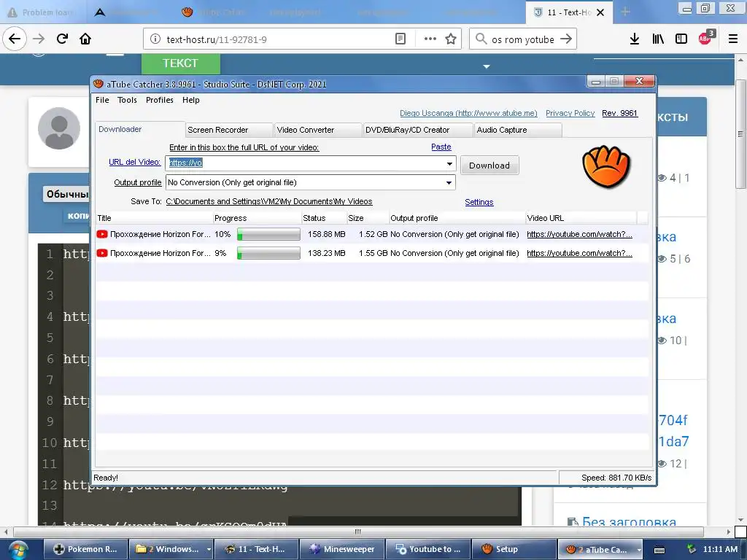Expand Windows Explorer taskbar group arrow
This screenshot has height=560, width=747.
click(x=209, y=550)
